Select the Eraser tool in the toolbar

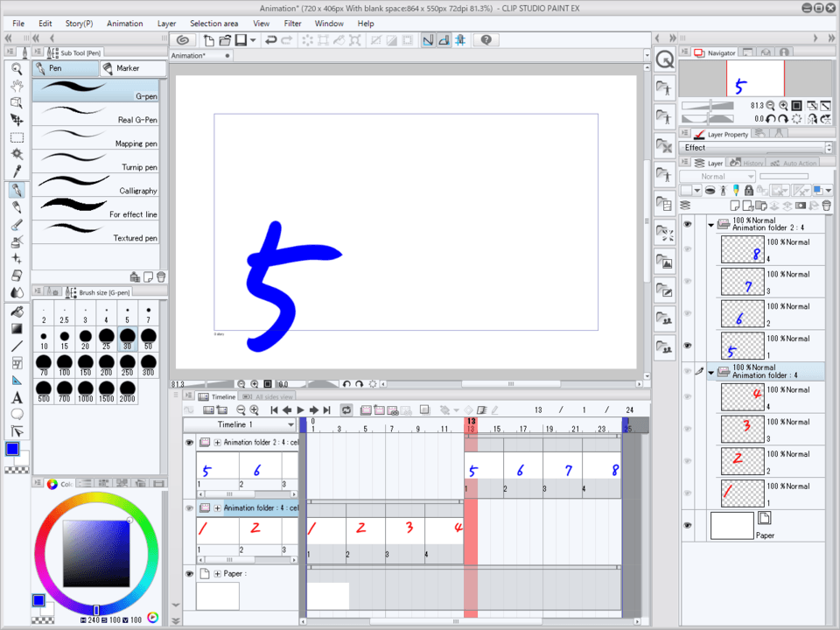(x=17, y=276)
